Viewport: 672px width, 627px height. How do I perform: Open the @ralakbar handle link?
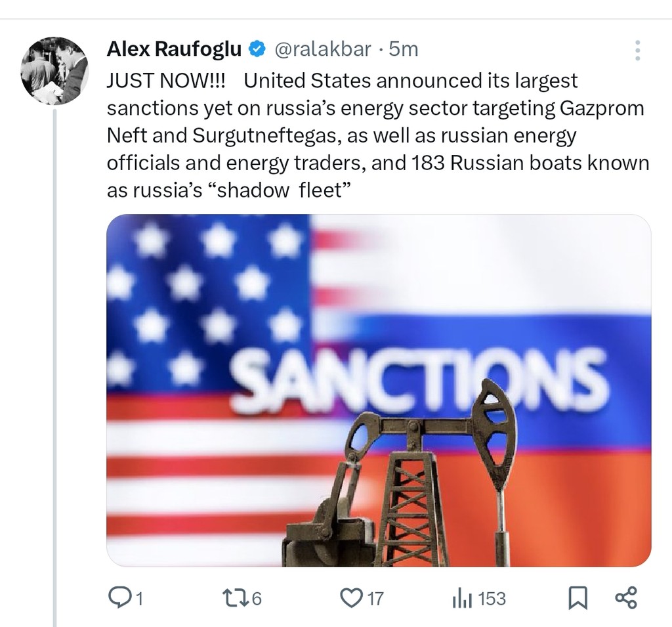point(322,49)
